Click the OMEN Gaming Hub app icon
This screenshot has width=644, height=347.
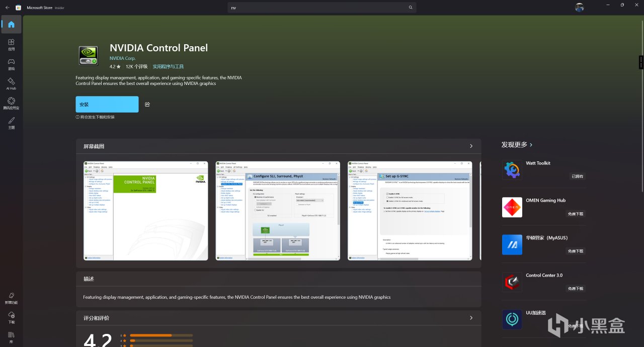pos(512,207)
